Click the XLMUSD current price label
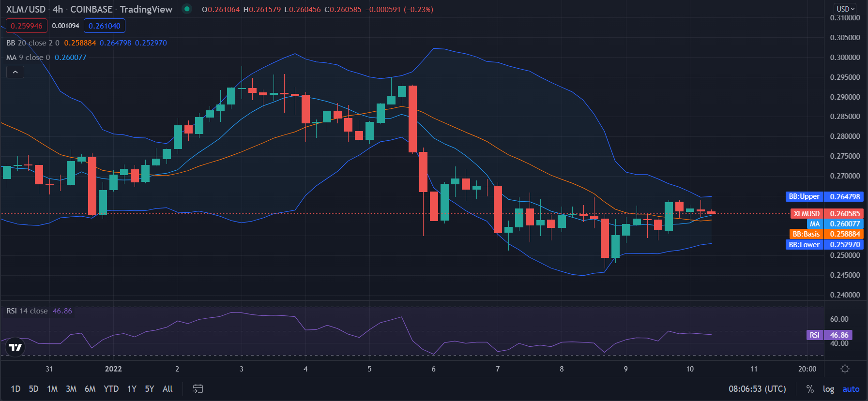Screen dimensions: 868x401 coord(827,213)
